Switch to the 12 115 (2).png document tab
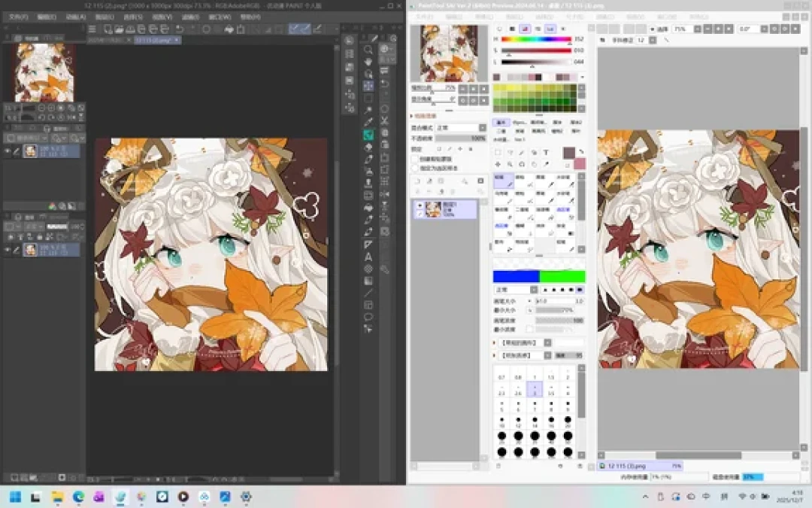The image size is (812, 508). click(x=157, y=40)
